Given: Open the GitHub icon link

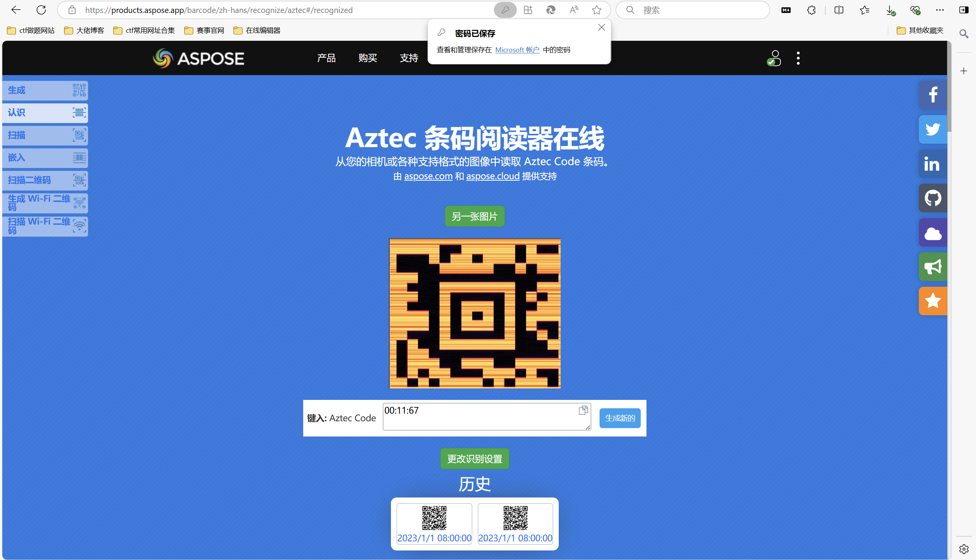Looking at the screenshot, I should pos(933,198).
